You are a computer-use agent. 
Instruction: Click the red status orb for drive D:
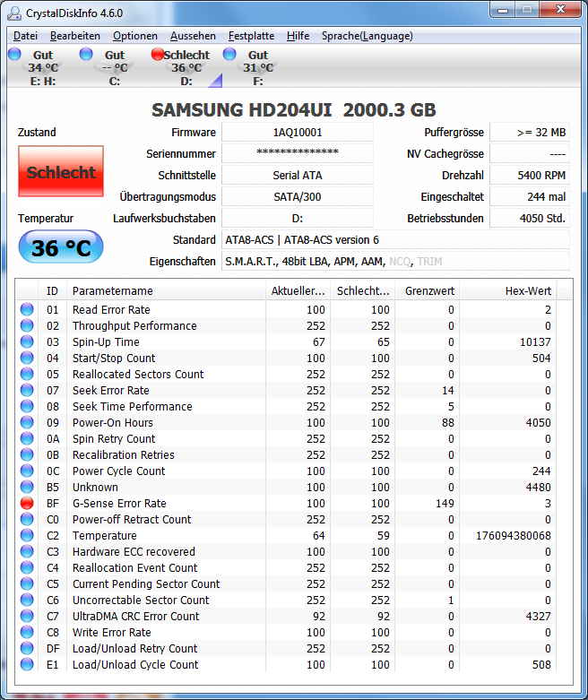click(158, 54)
